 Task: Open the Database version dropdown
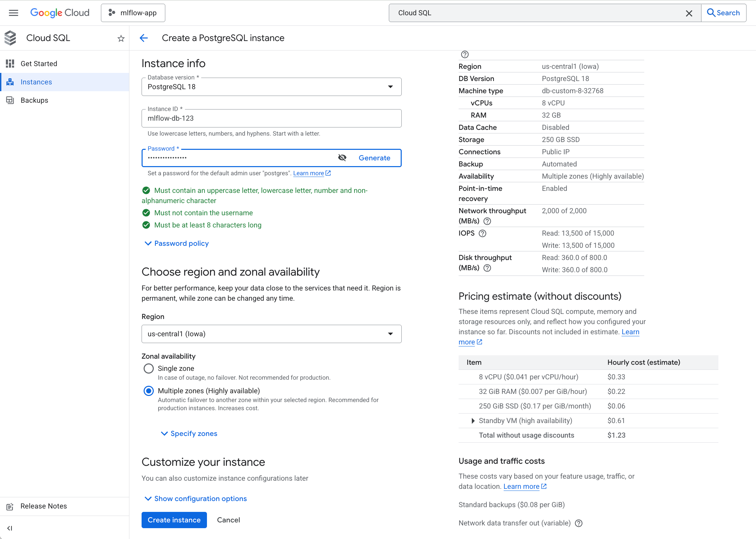390,86
